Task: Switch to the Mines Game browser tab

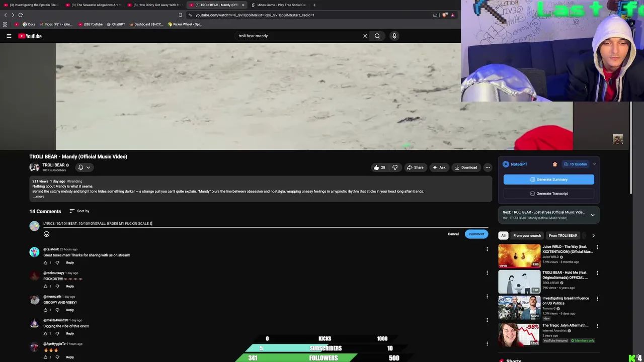Action: [x=279, y=5]
